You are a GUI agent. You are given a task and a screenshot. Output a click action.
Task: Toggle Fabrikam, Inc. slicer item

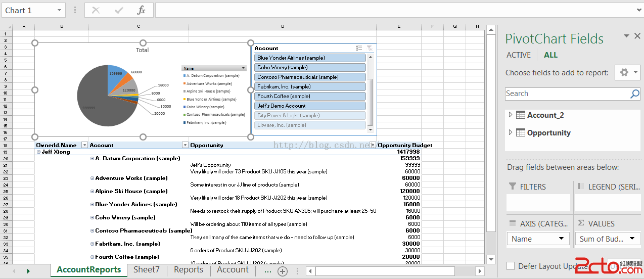(x=310, y=86)
